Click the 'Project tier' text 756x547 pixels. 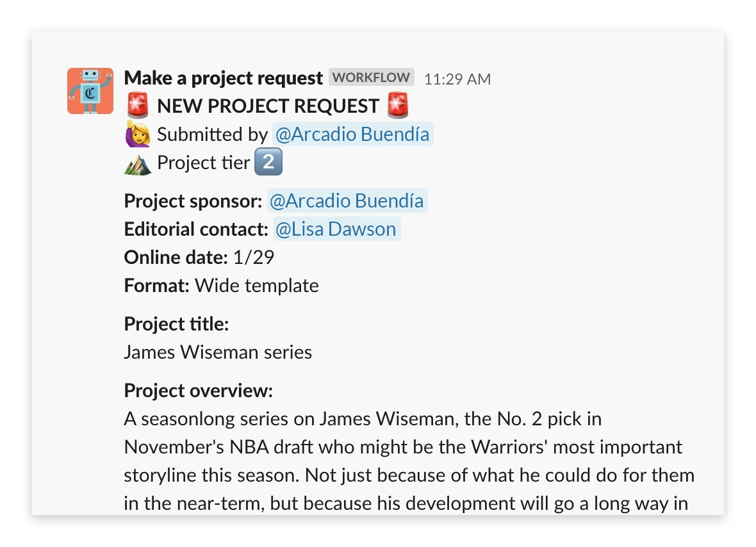(203, 163)
